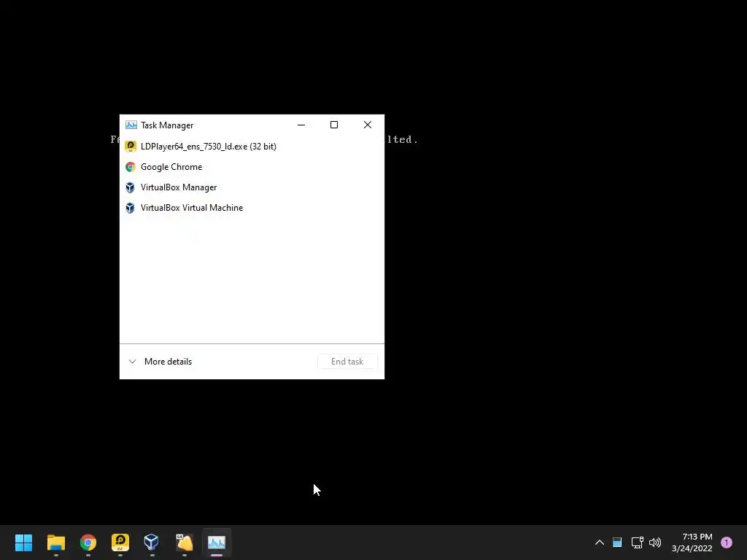Screen dimensions: 747x560
Task: Select the Google Chrome process in Task Manager
Action: (x=252, y=167)
